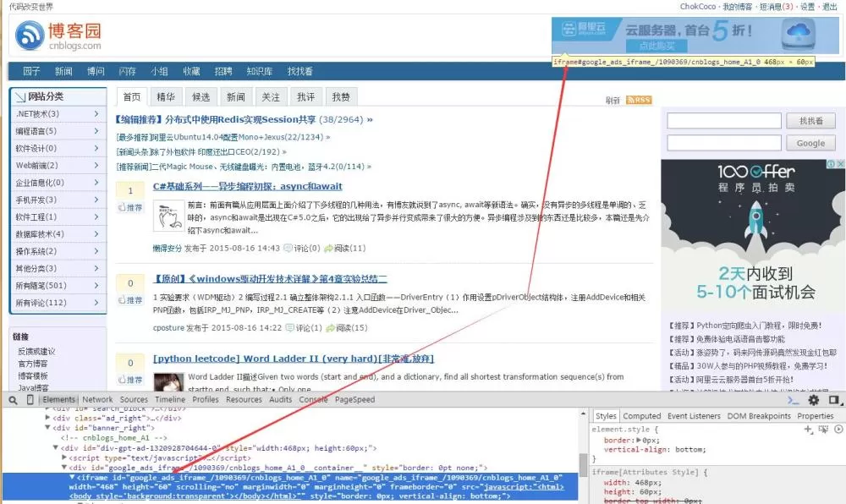Open post C#基础系列 异步编程初探 async和await

click(248, 187)
